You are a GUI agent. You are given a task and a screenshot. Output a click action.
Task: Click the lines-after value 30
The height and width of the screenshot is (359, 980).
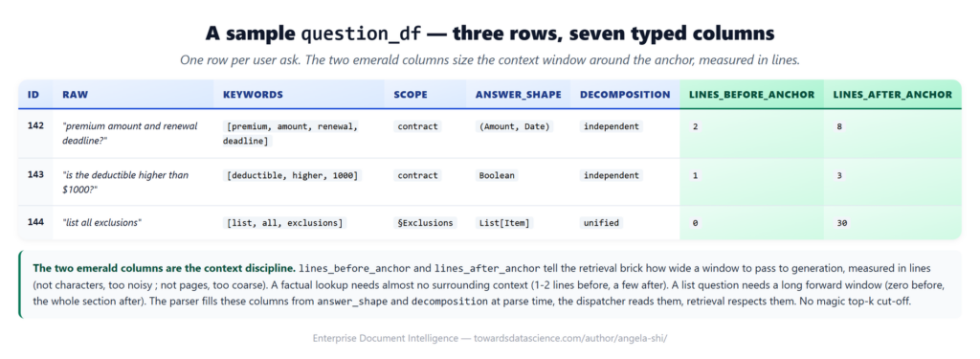842,223
